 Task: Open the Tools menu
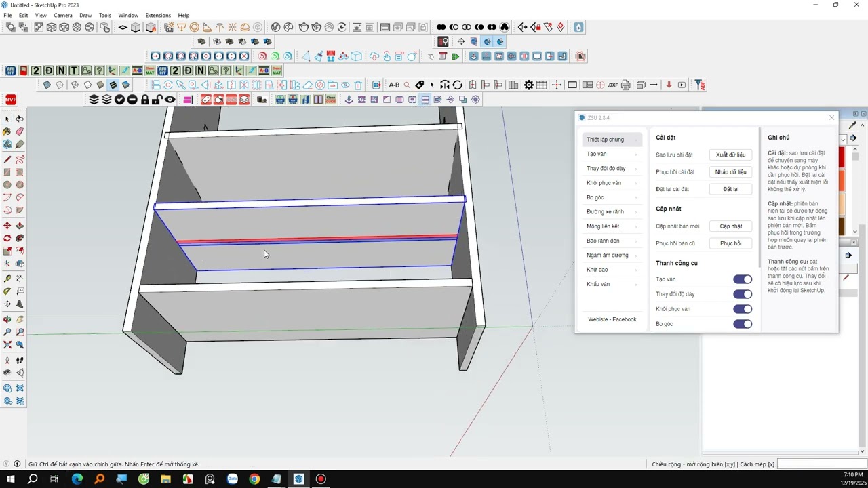pos(105,15)
